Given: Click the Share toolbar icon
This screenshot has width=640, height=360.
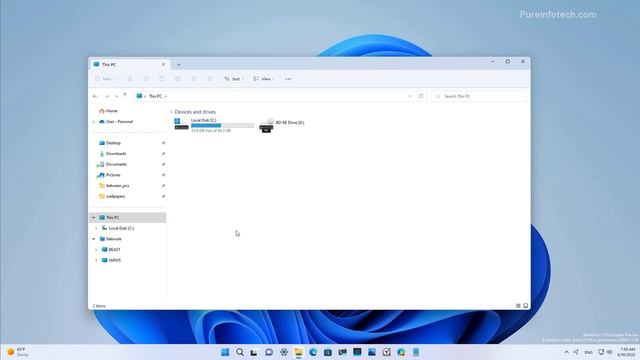Looking at the screenshot, I should point(194,79).
